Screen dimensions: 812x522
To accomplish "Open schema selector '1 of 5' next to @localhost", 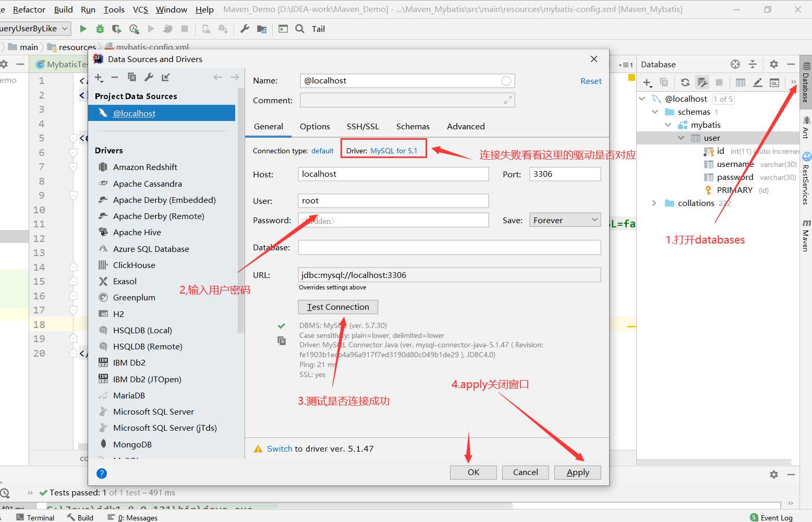I will tap(723, 99).
